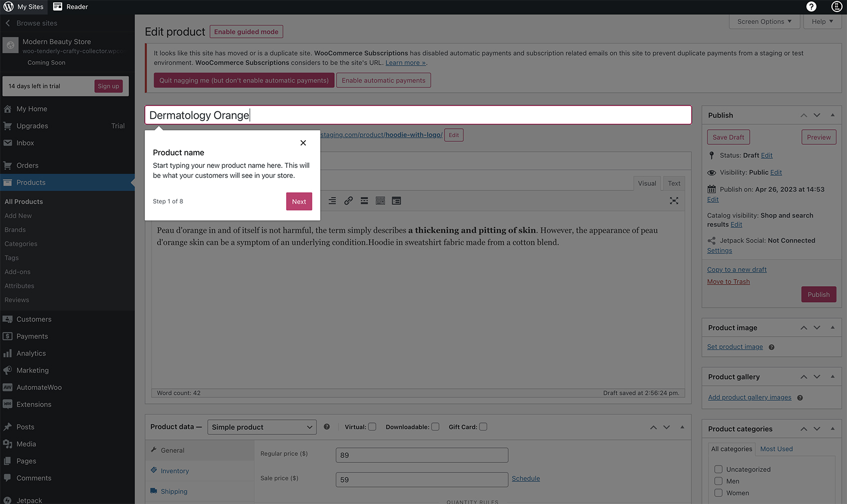Open the help question mark icon in top bar
Viewport: 847px width, 504px height.
click(811, 7)
